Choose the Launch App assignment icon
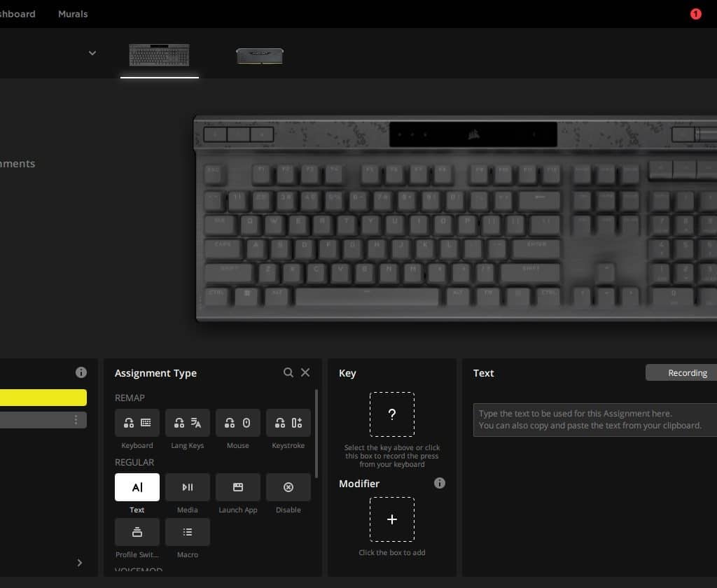 point(238,487)
